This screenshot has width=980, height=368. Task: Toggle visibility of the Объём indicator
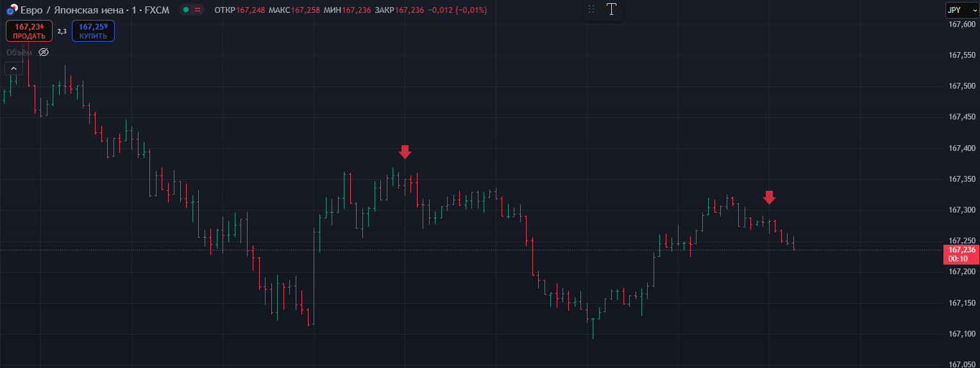44,52
